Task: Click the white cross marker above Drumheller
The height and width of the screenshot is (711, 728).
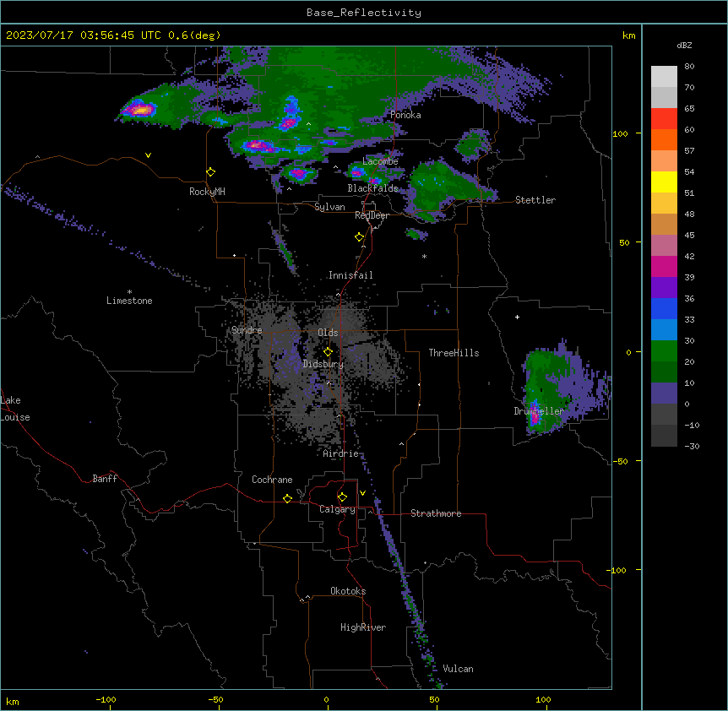Action: click(517, 317)
